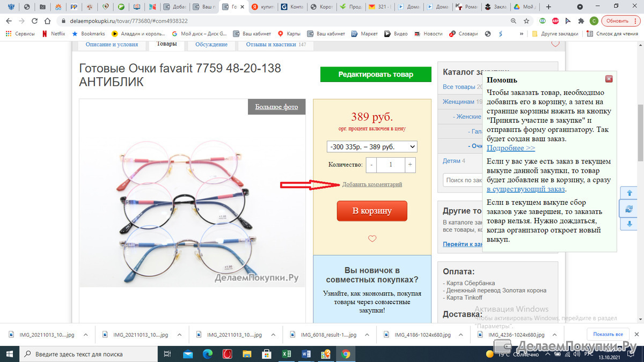
Task: Click the refresh side widget icon
Action: click(x=630, y=209)
